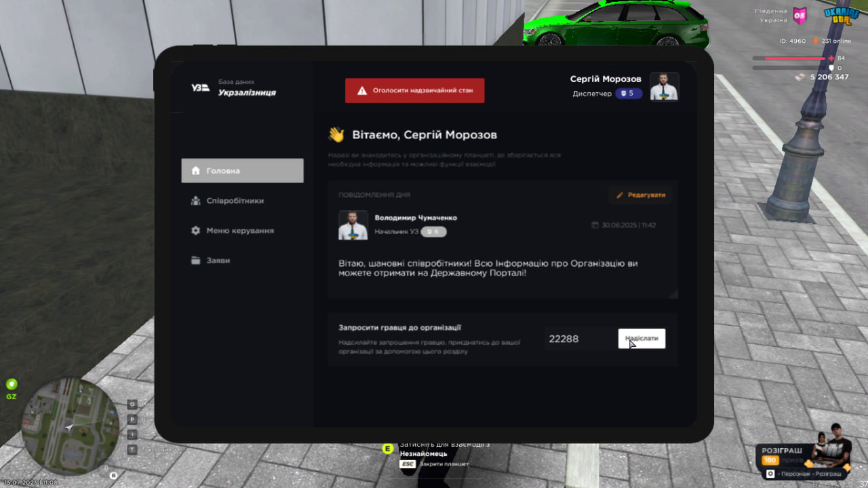Image resolution: width=868 pixels, height=488 pixels.
Task: Click the Укрзалізниця UZ logo
Action: 200,88
